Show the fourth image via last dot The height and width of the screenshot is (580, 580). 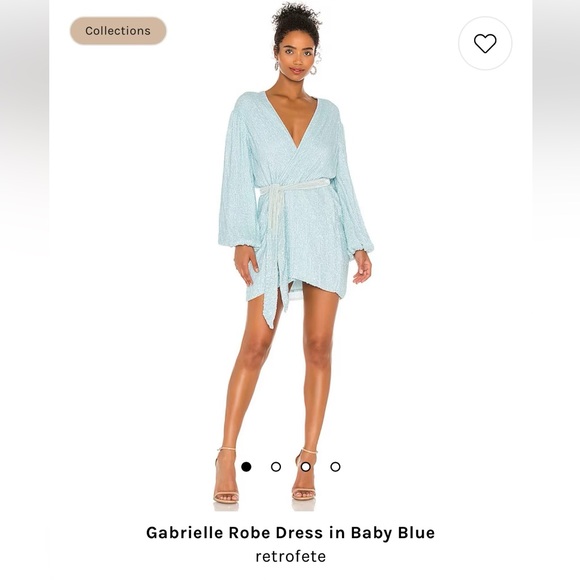pos(335,467)
